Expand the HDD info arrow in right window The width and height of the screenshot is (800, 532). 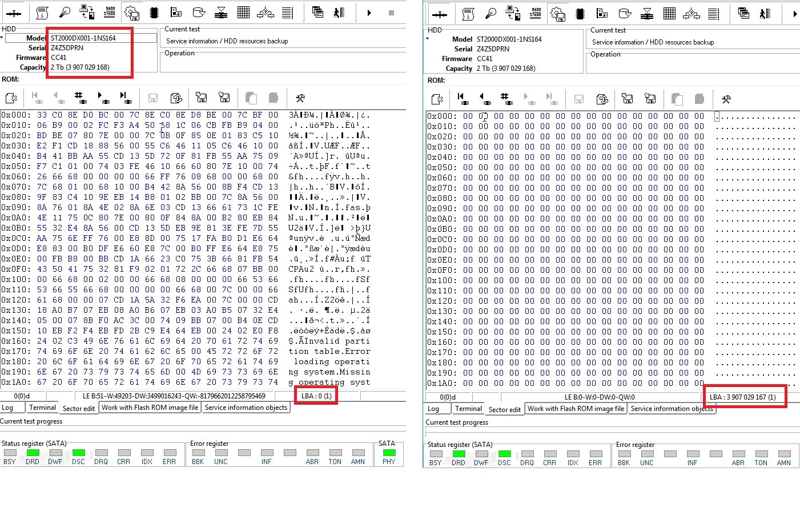tap(427, 39)
